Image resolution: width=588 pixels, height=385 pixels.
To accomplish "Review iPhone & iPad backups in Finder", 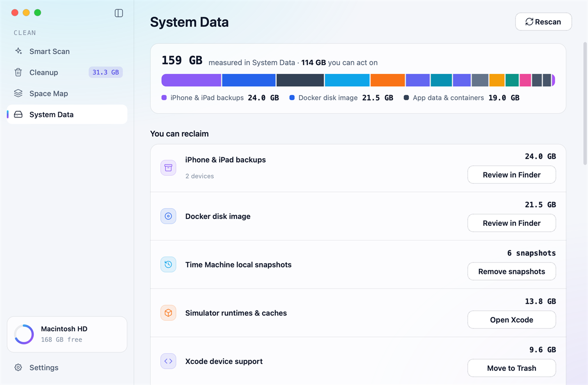I will (x=512, y=175).
